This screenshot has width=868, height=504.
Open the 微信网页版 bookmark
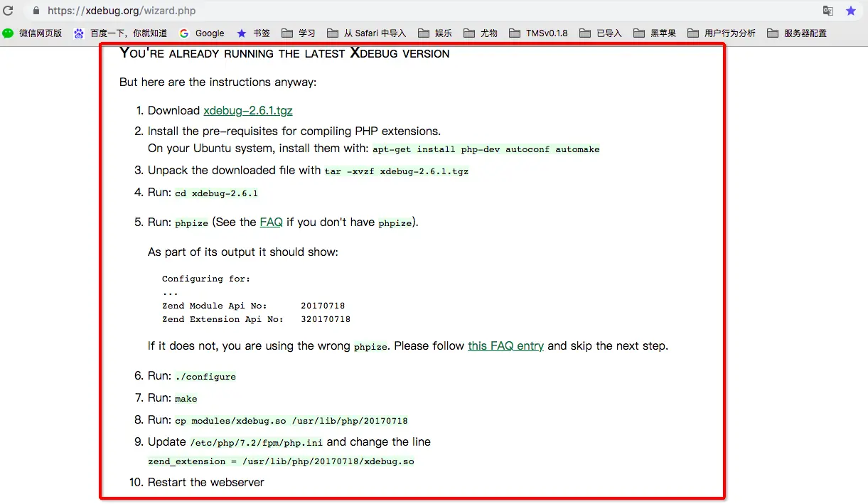pyautogui.click(x=33, y=33)
